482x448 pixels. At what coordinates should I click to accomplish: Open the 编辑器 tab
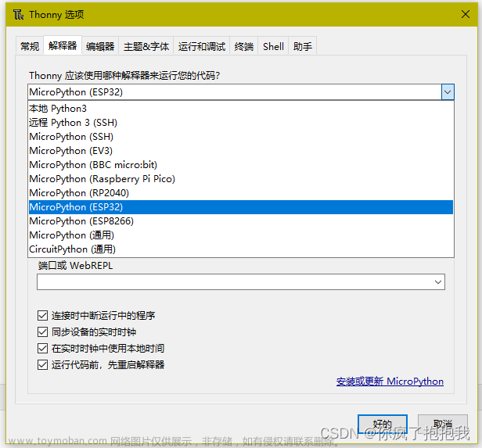100,46
